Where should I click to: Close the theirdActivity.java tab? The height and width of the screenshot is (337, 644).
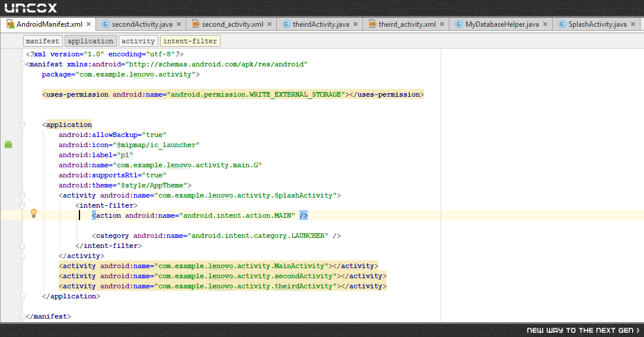tap(355, 24)
